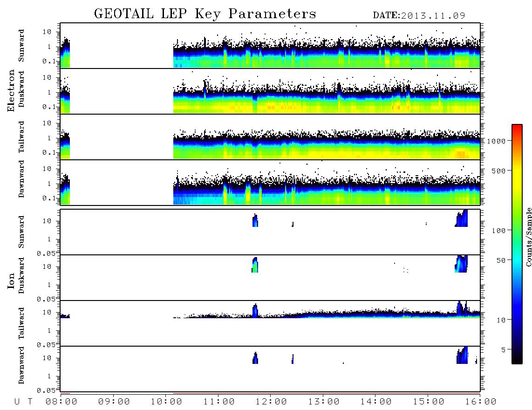Click the "GEOTAIL LEP Key Parameters" title
The image size is (532, 410).
click(x=205, y=14)
